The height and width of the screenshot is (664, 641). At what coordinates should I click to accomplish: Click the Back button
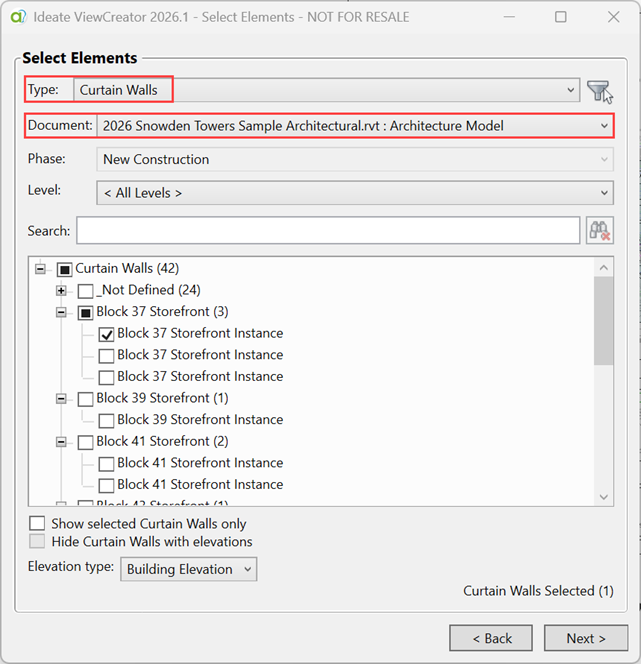491,638
